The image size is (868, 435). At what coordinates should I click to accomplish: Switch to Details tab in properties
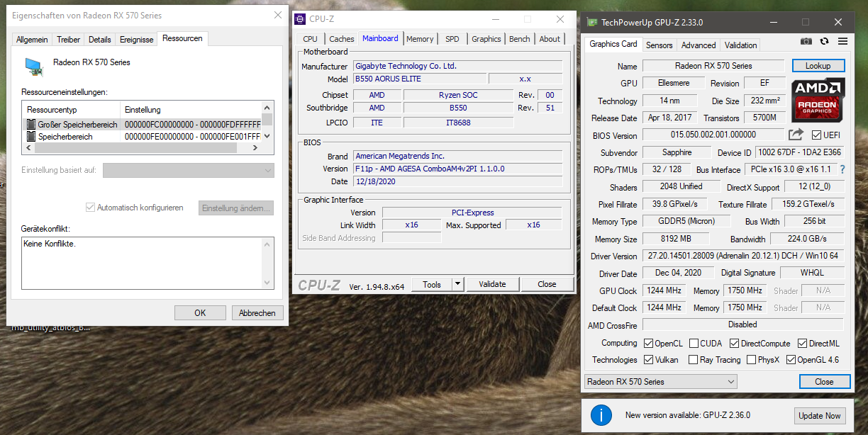pos(100,40)
